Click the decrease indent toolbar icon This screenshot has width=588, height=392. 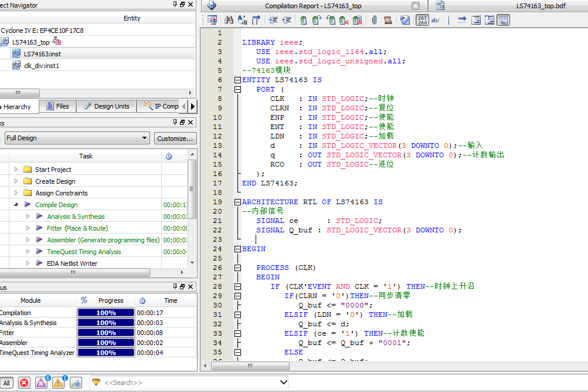(287, 21)
